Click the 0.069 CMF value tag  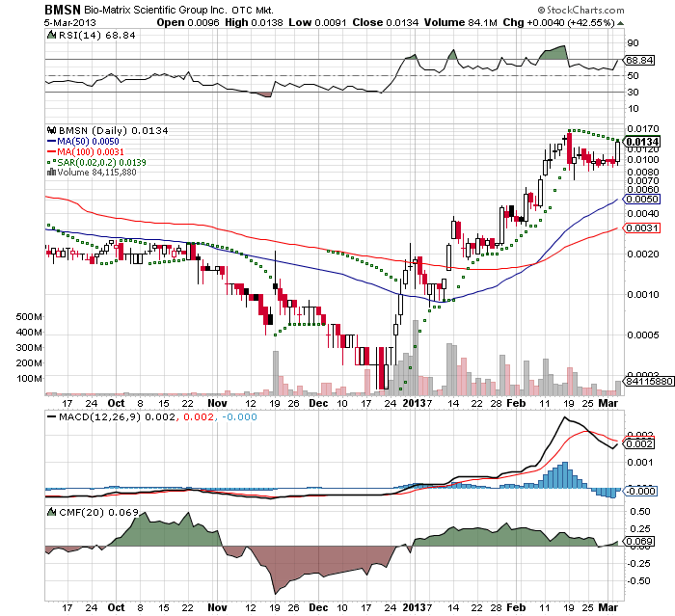pyautogui.click(x=637, y=545)
